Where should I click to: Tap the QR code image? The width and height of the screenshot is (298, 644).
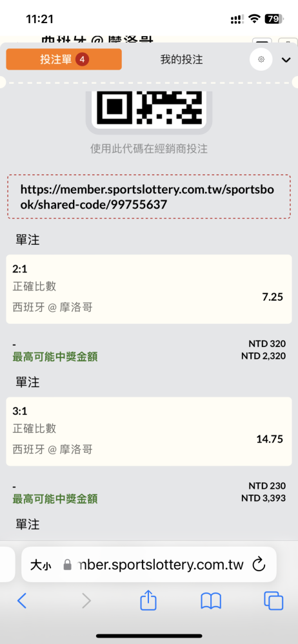point(148,109)
